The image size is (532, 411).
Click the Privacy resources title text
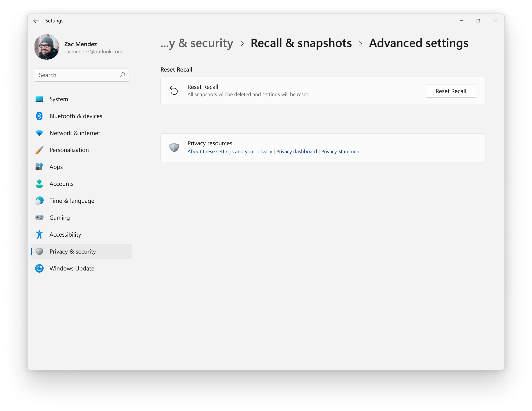210,143
